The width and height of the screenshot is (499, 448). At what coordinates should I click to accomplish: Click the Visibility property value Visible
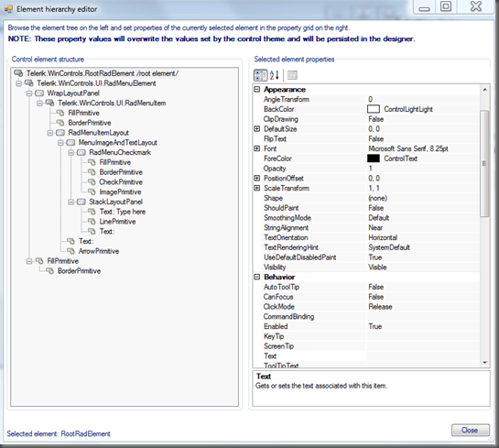point(377,268)
